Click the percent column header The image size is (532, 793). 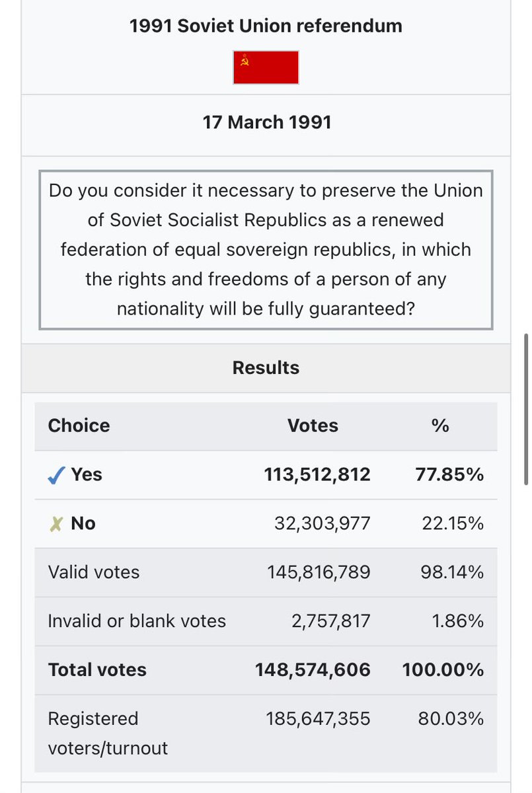(439, 426)
